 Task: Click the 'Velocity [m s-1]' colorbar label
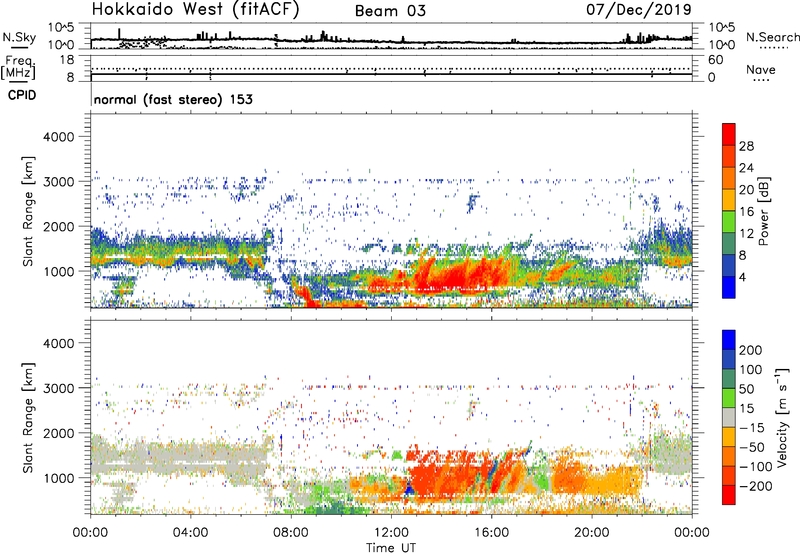pyautogui.click(x=782, y=417)
